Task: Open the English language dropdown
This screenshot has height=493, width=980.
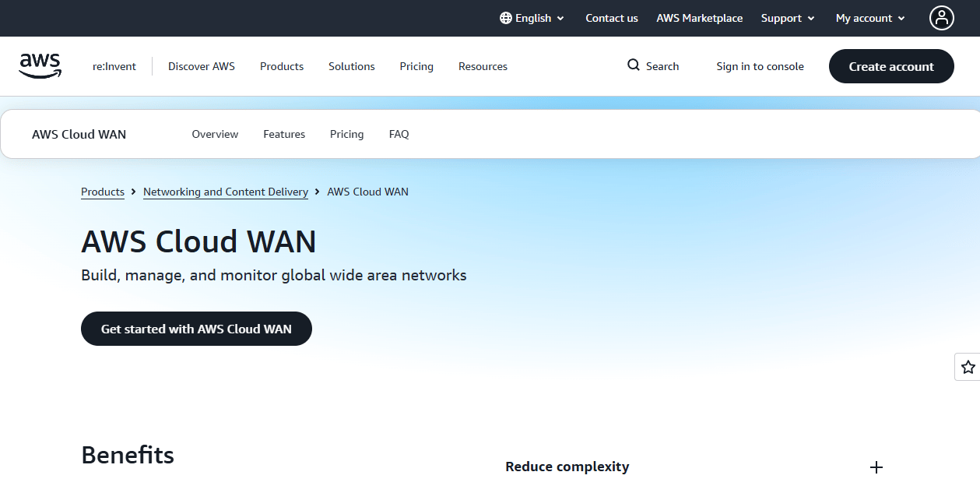Action: click(532, 18)
